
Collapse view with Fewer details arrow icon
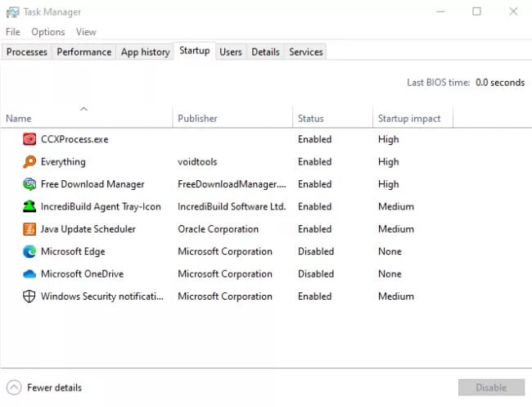[14, 387]
